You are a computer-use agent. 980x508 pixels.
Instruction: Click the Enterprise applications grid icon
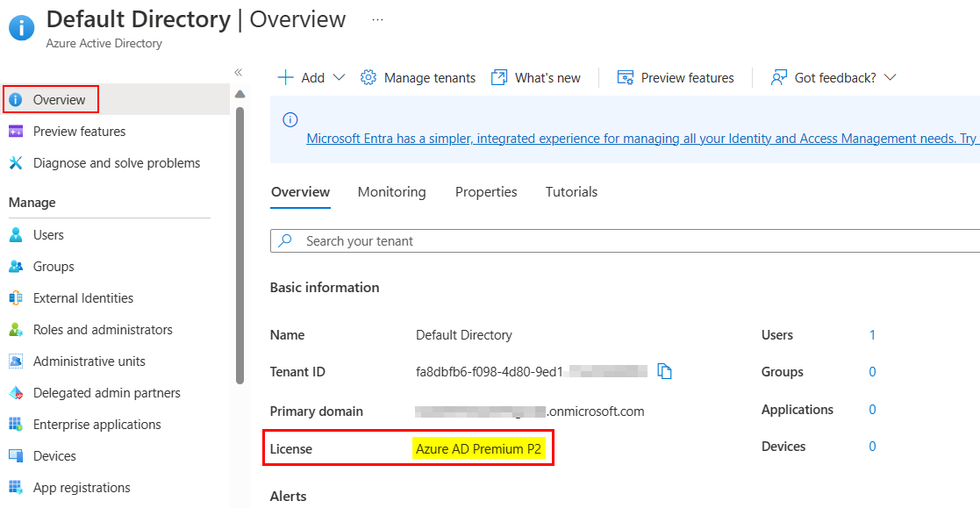tap(16, 425)
